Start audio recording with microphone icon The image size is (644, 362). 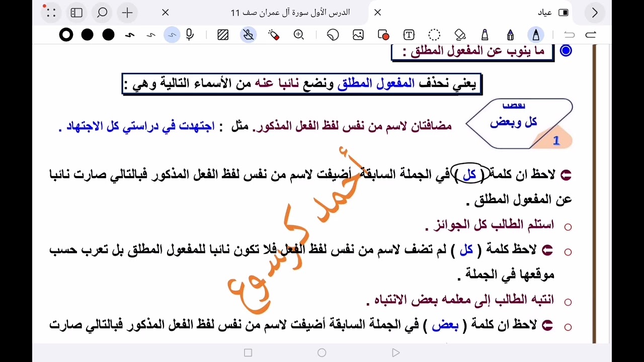[x=190, y=35]
